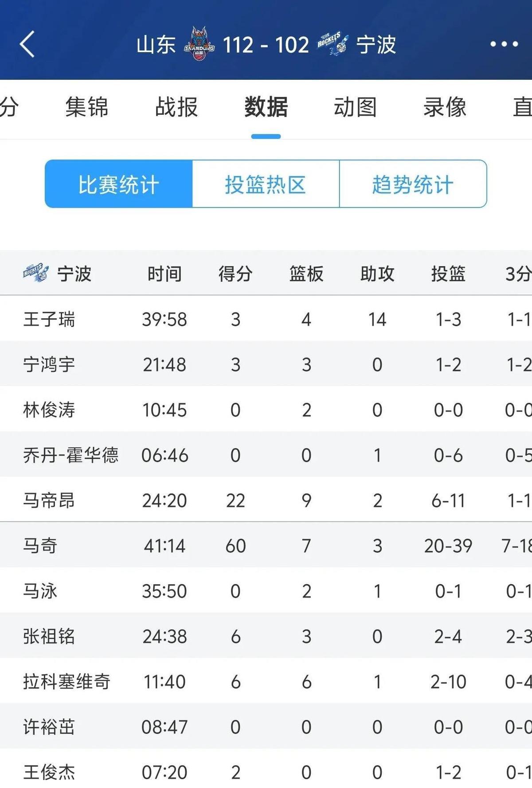
Task: Switch to the 战报 tab
Action: [x=176, y=107]
